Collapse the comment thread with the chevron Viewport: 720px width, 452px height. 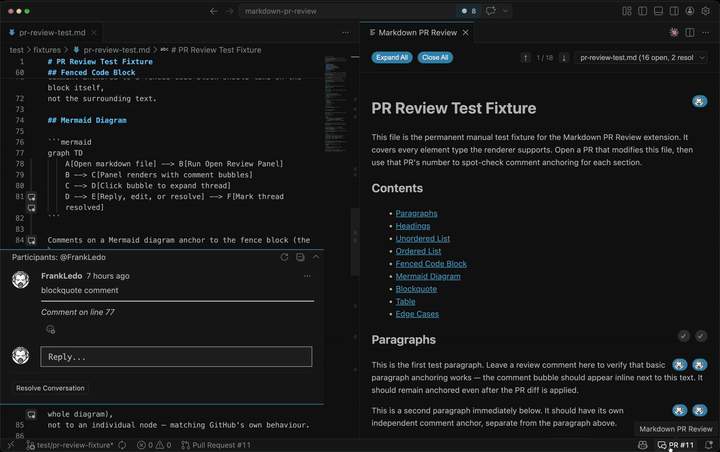(316, 257)
